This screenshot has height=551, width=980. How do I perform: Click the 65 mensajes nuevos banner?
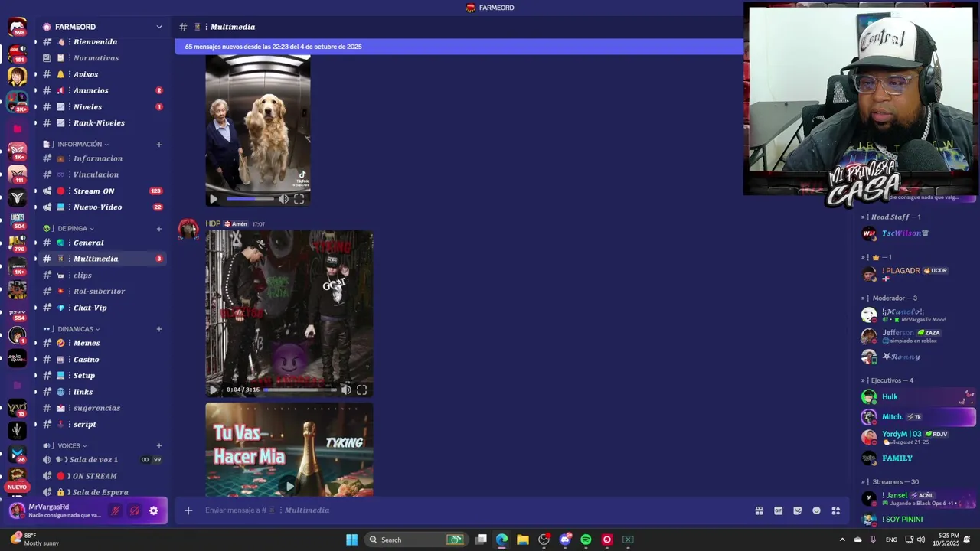point(459,47)
